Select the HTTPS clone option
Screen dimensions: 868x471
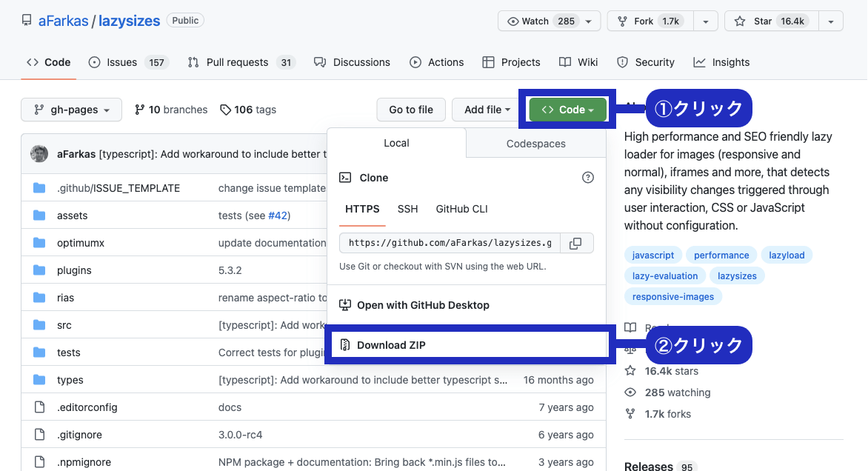pos(363,210)
